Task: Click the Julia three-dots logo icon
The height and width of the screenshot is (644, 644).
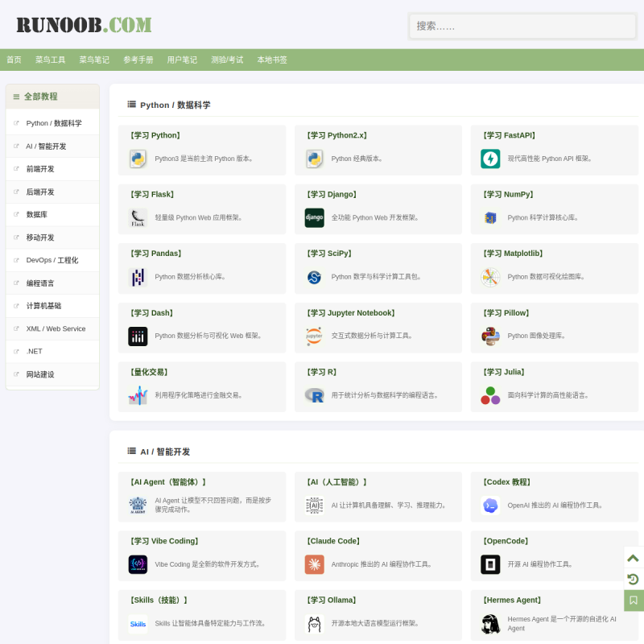Action: point(490,395)
